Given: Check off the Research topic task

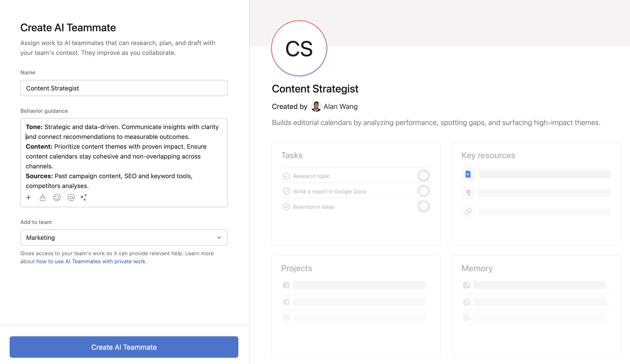Looking at the screenshot, I should [x=286, y=176].
